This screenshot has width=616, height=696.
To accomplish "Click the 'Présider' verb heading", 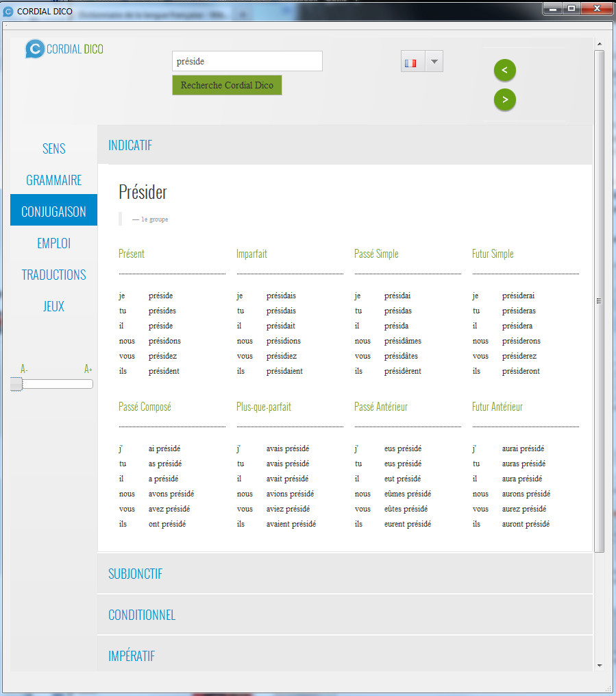I will [143, 192].
